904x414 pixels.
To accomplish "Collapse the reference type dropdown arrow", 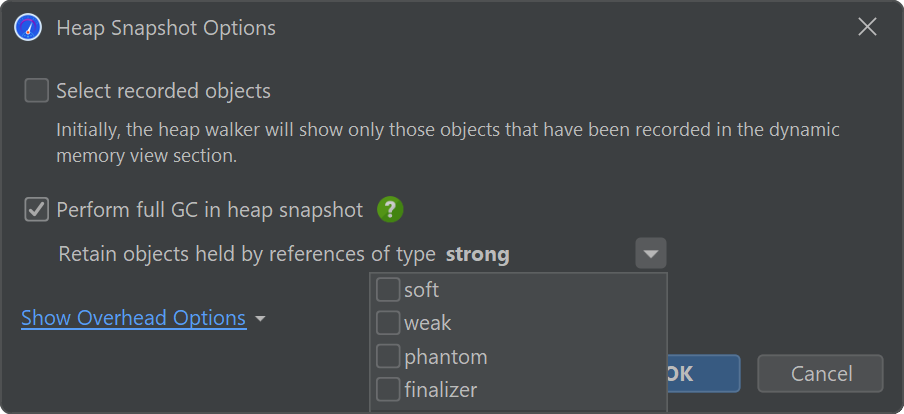I will point(651,253).
